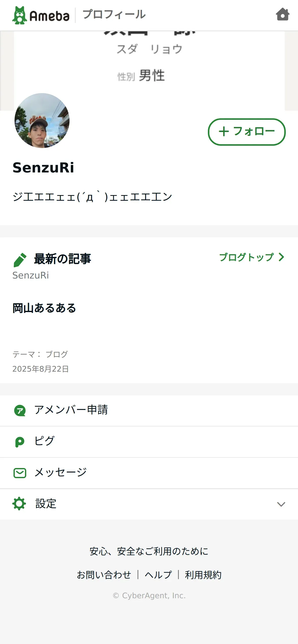
Task: Click the SenzuRi profile avatar photo
Action: [42, 121]
